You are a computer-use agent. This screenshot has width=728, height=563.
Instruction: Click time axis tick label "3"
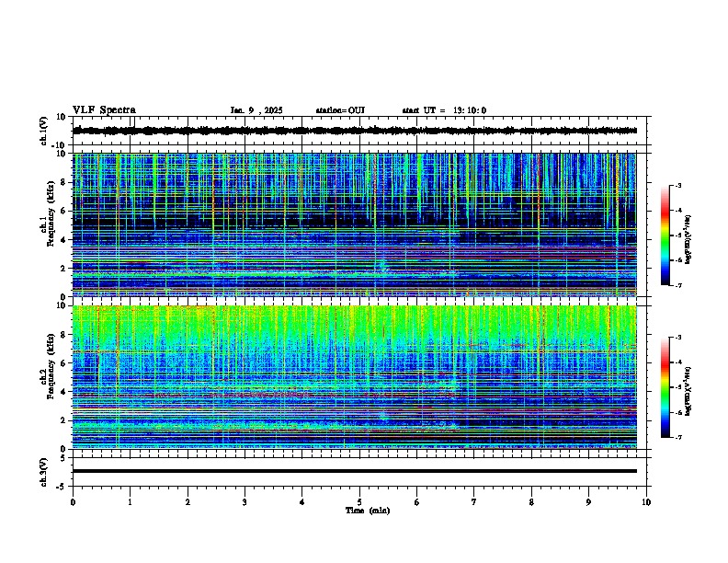pos(245,502)
